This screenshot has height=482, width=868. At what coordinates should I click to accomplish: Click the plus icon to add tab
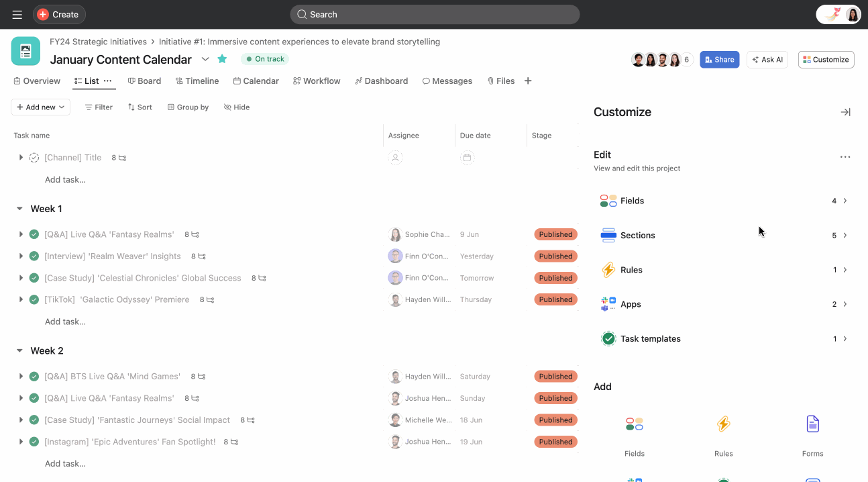click(528, 81)
